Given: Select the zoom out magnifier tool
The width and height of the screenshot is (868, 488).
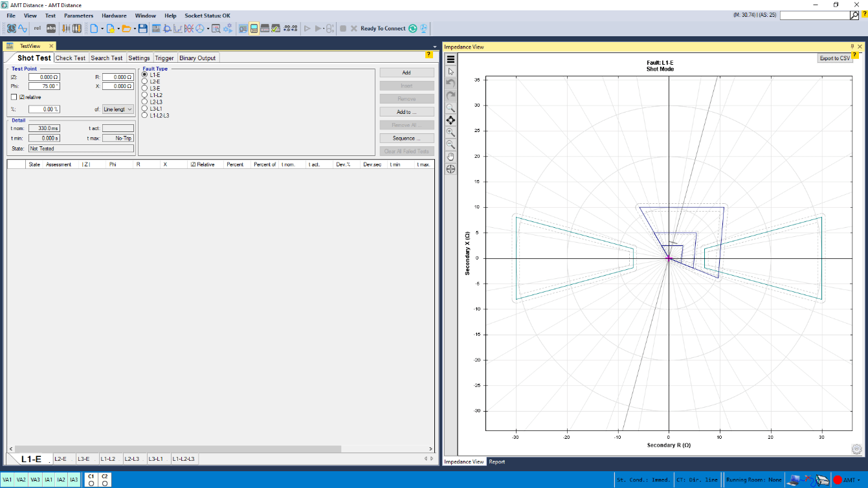Looking at the screenshot, I should point(451,144).
